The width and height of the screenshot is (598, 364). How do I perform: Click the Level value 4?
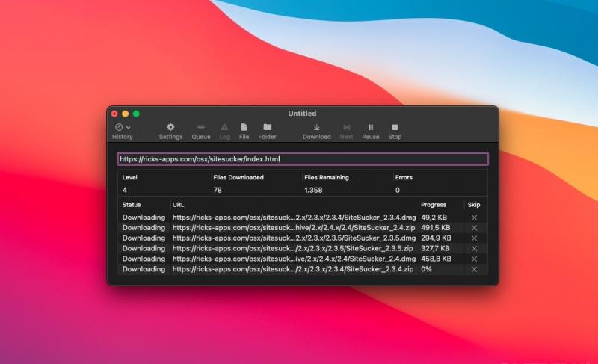click(125, 190)
